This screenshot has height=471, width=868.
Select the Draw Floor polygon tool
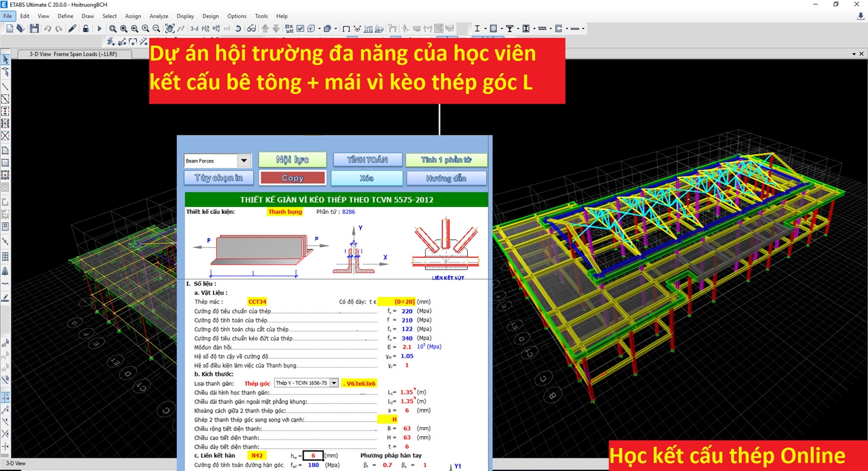5,150
